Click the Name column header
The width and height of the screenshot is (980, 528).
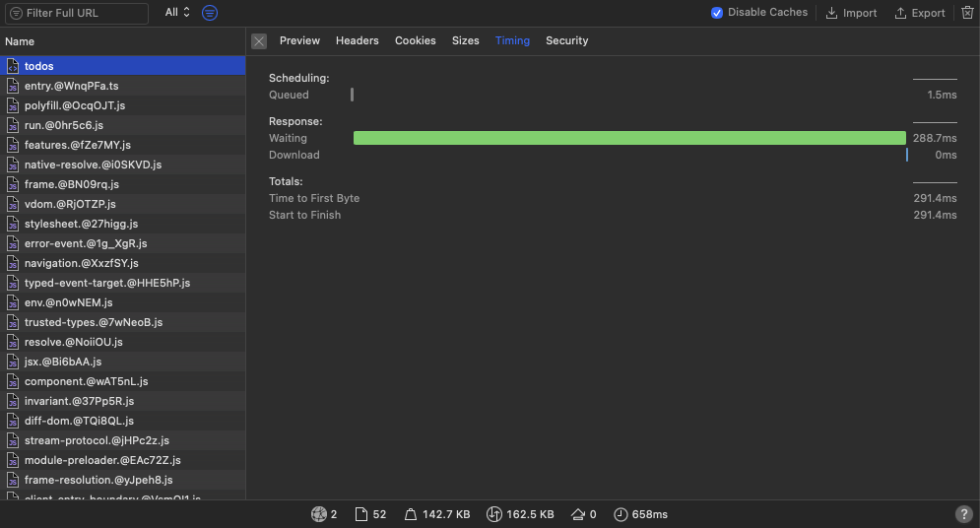pyautogui.click(x=122, y=41)
